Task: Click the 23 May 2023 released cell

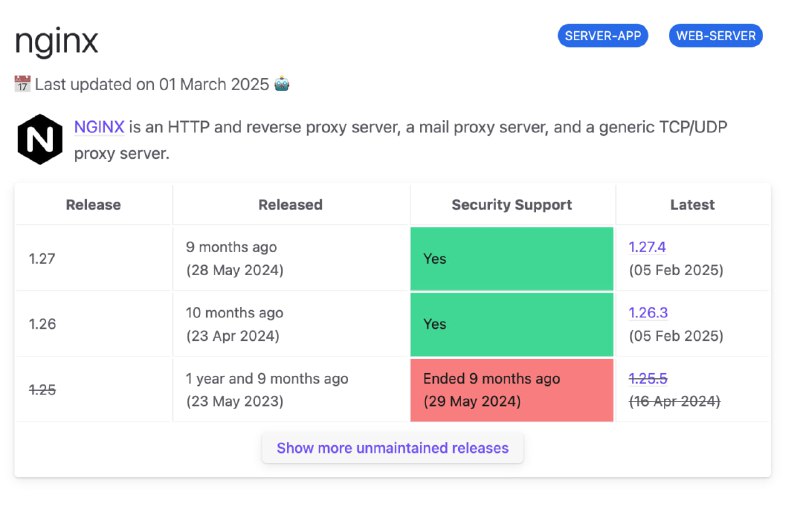Action: coord(291,390)
